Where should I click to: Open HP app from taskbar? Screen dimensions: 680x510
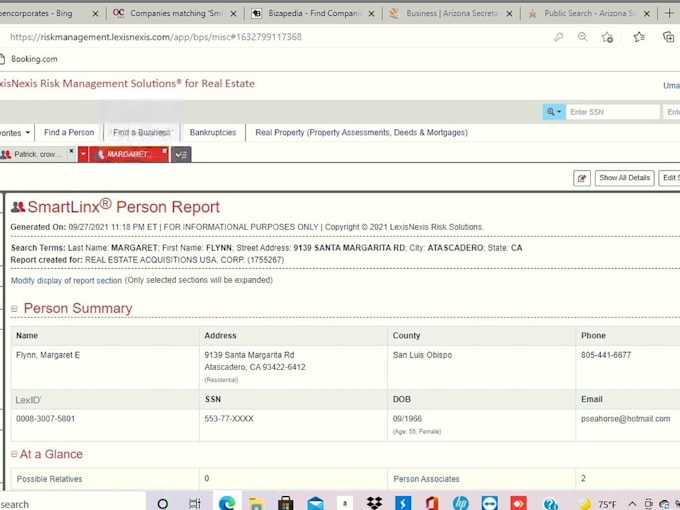(461, 503)
